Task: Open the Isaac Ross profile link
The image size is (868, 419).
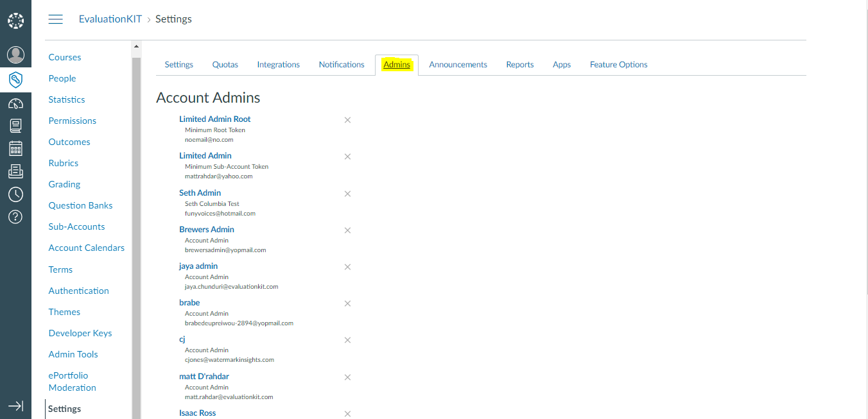Action: (x=198, y=413)
